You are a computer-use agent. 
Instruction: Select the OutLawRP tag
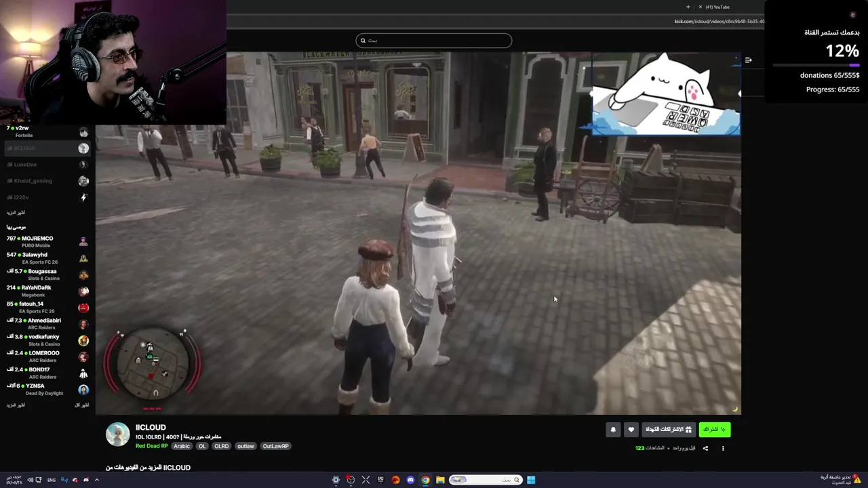275,446
